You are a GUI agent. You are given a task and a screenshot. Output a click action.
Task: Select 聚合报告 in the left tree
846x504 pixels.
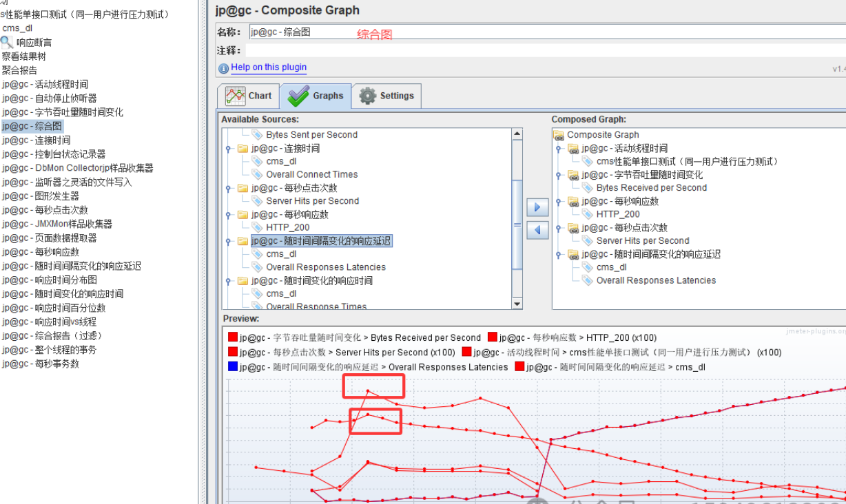[19, 70]
